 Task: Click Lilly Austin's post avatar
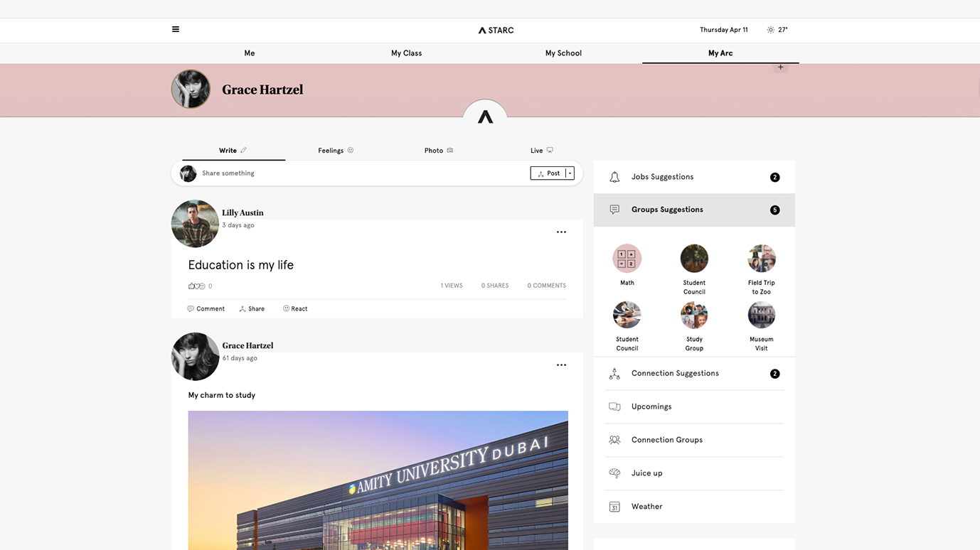tap(195, 224)
